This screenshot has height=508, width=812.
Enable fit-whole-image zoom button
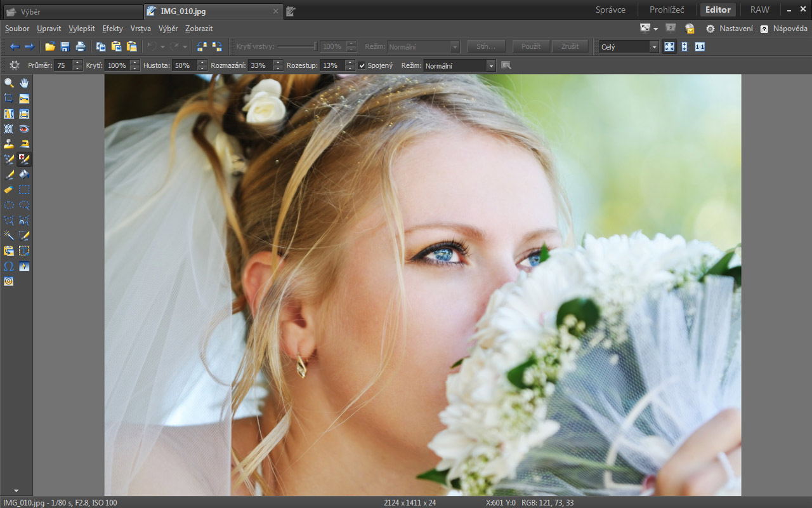coord(669,46)
